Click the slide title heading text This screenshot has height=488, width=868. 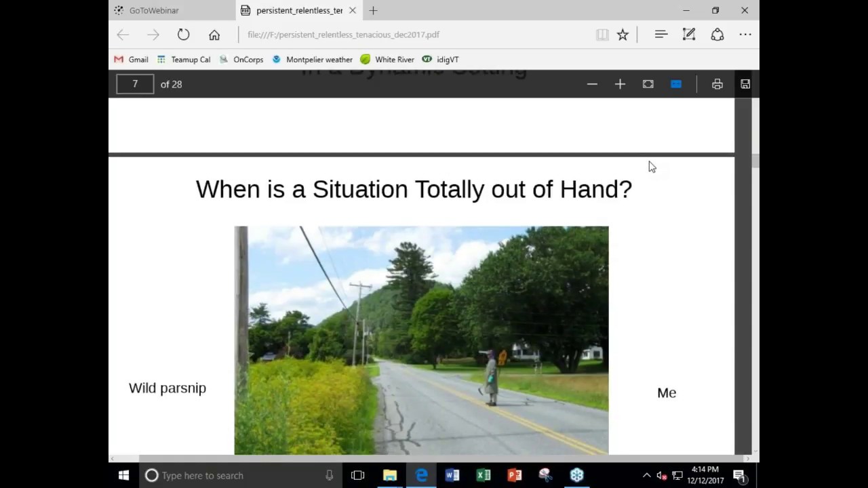click(x=414, y=189)
